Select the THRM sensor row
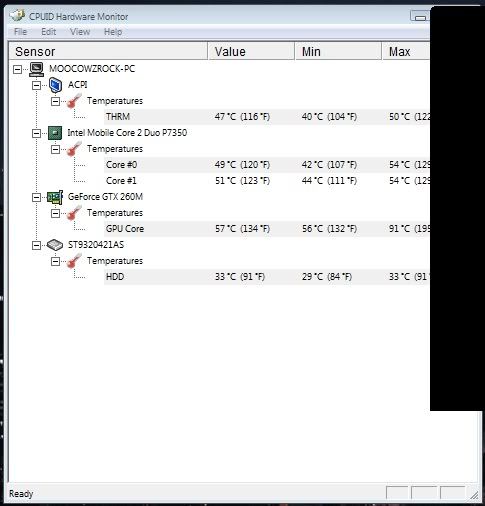Viewport: 485px width, 506px height. coord(267,117)
